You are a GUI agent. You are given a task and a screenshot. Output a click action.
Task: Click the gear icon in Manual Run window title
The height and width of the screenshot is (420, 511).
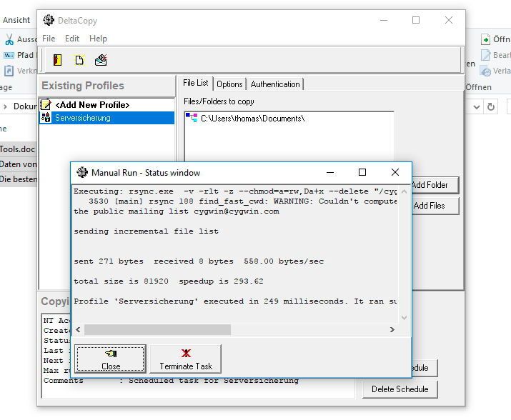coord(82,172)
